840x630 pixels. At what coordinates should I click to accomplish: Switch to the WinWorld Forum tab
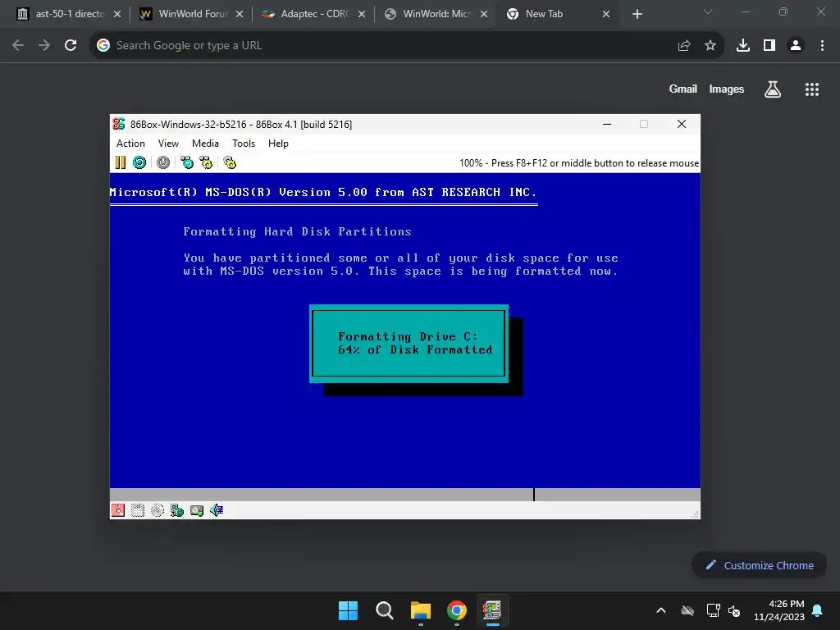click(x=189, y=14)
